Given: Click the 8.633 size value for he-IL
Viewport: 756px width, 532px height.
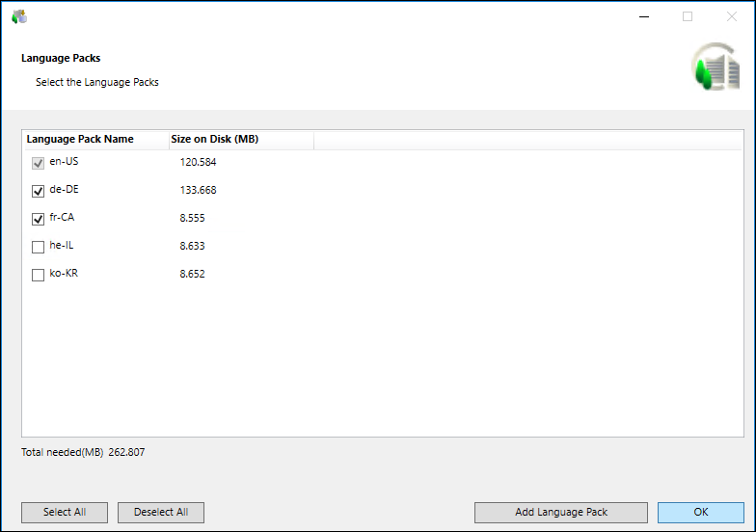Looking at the screenshot, I should click(x=192, y=247).
